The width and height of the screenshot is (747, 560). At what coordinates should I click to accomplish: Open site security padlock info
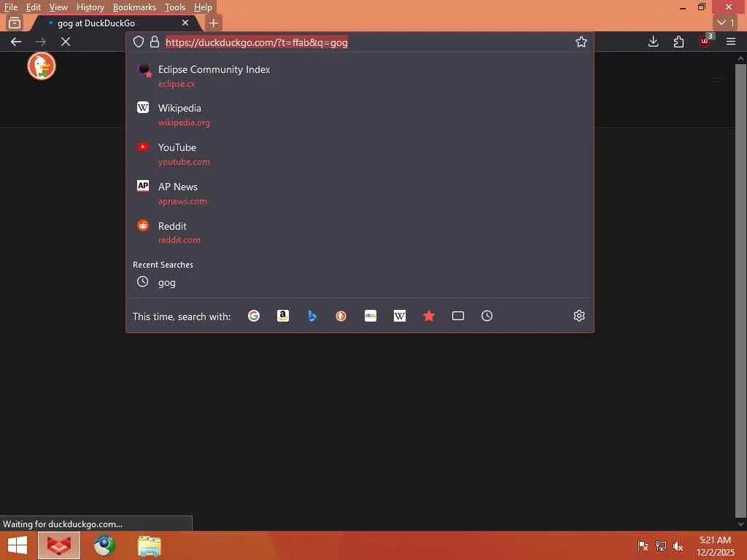pyautogui.click(x=155, y=42)
